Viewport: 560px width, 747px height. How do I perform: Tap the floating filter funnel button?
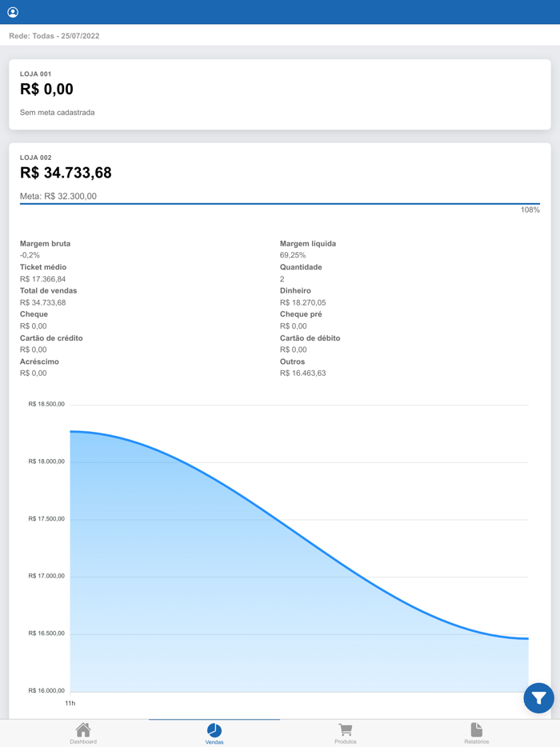click(538, 698)
